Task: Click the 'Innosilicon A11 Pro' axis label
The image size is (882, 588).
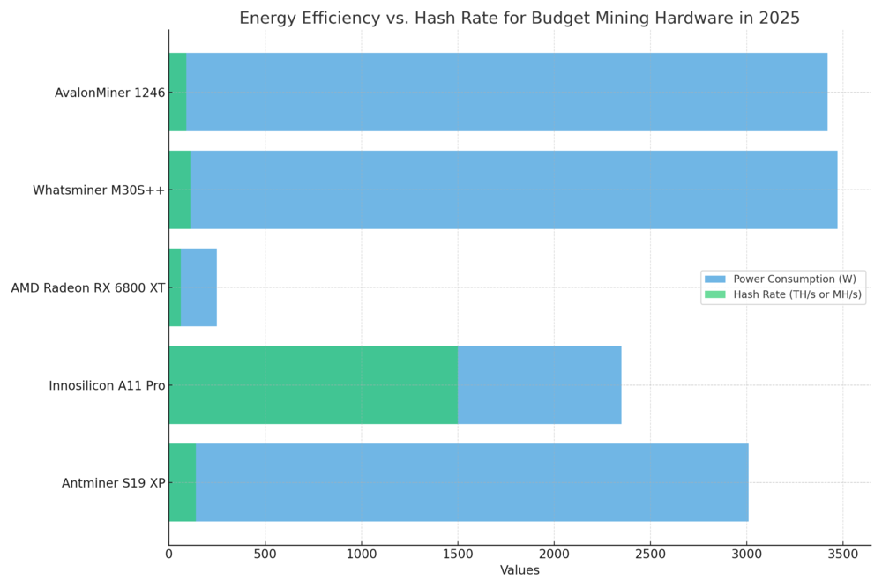Action: pos(107,385)
